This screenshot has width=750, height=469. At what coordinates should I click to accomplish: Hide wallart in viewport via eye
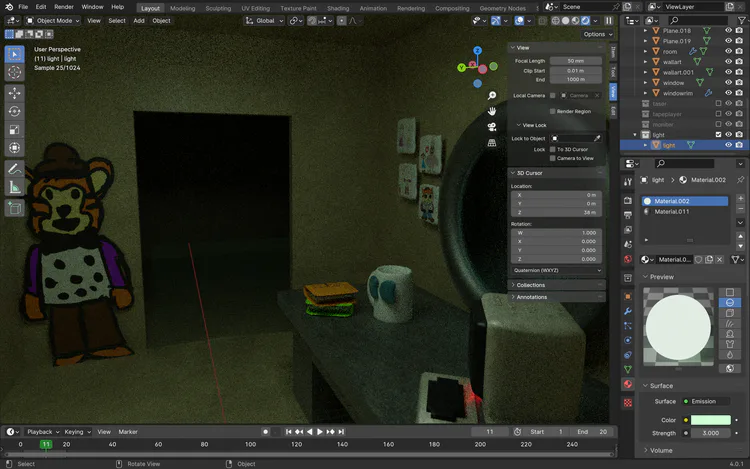(728, 62)
